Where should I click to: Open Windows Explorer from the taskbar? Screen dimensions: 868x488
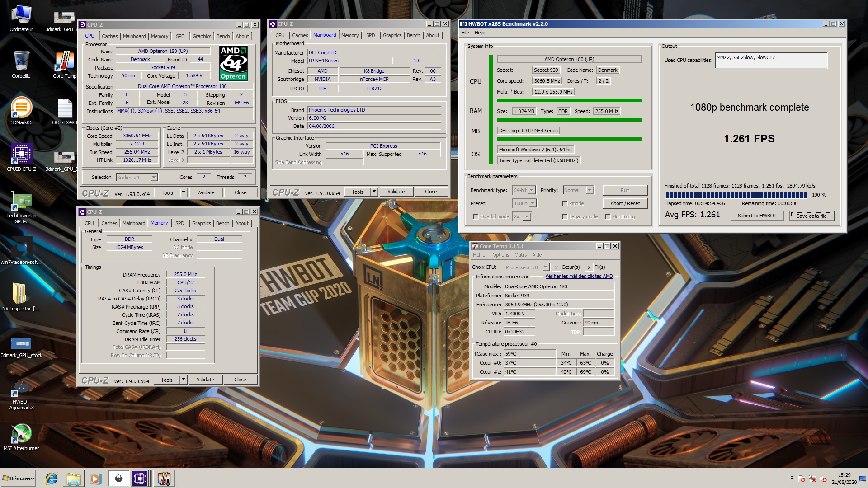point(74,479)
